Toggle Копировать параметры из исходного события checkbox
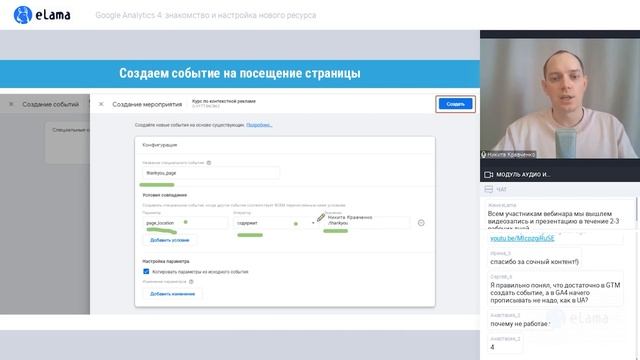This screenshot has width=640, height=360. click(146, 271)
